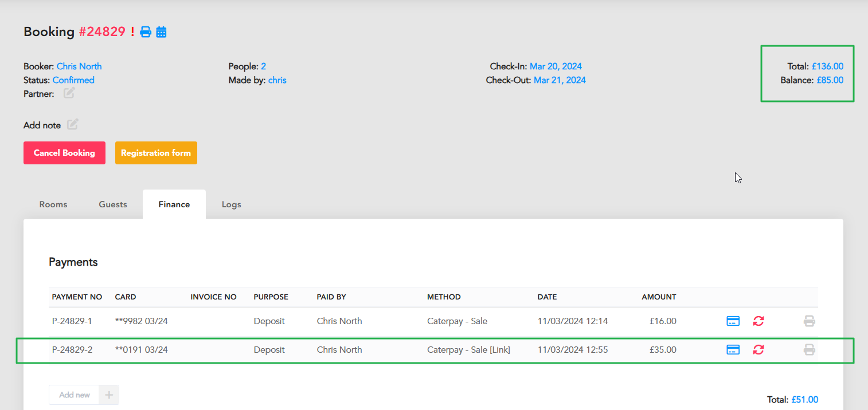Open card details for payment P-24829-1

(733, 321)
